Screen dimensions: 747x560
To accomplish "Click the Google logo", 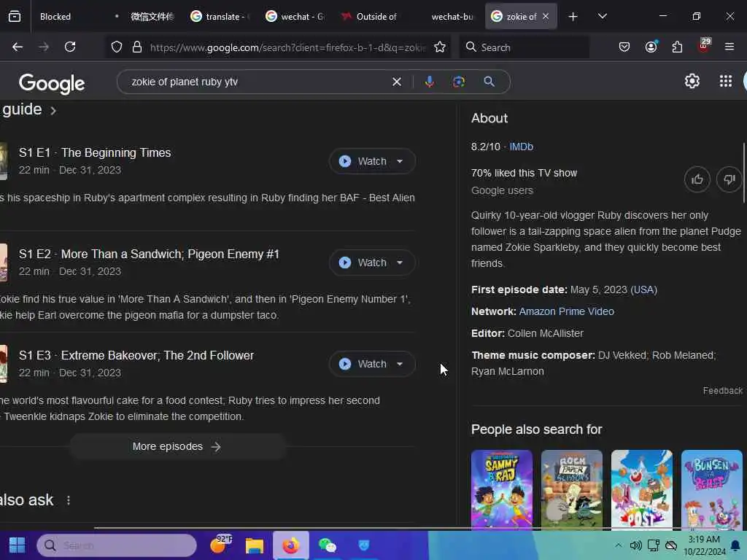I will [x=52, y=83].
